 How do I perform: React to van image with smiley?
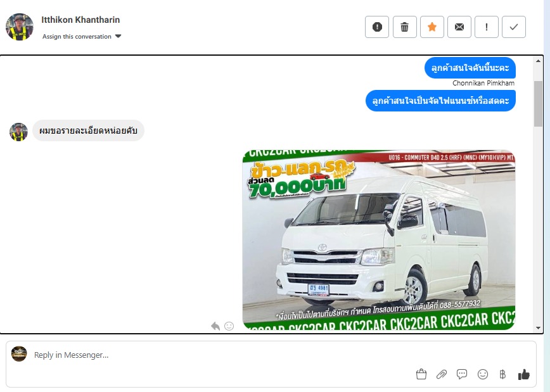pyautogui.click(x=229, y=326)
